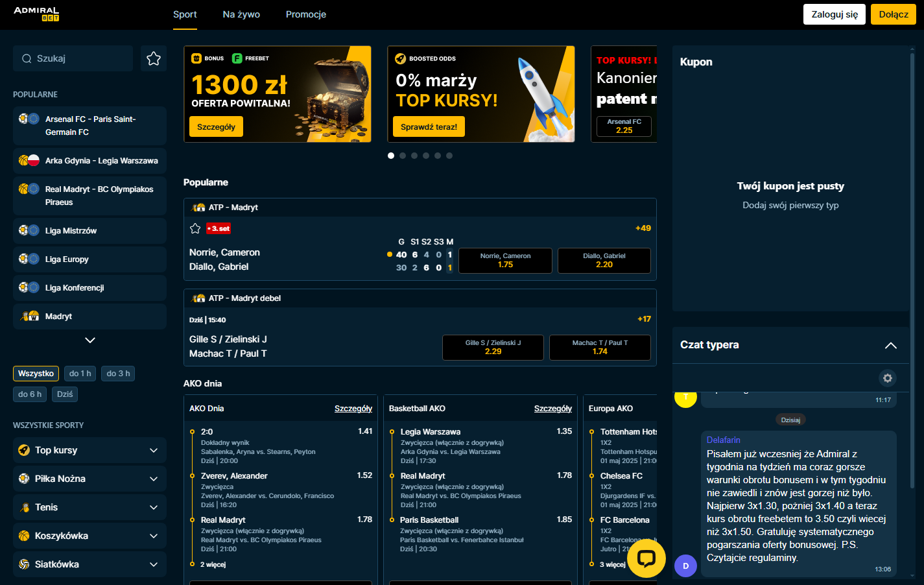Select the do 1 h time filter

[x=80, y=374]
